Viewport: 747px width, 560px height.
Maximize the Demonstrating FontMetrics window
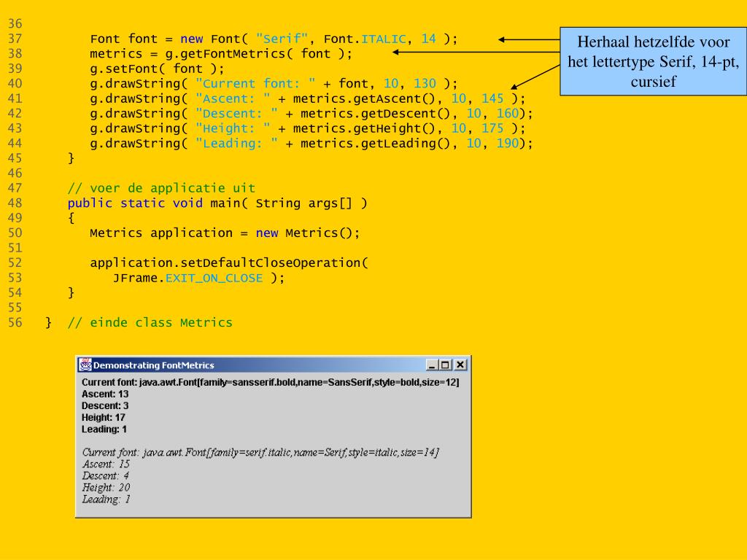[x=446, y=365]
